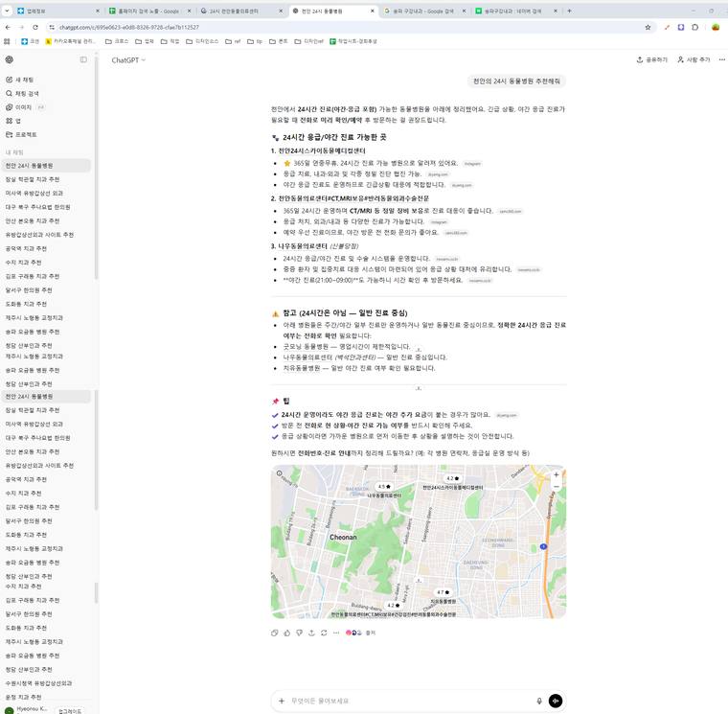Click the 업그레이드 upgrade button

point(70,711)
